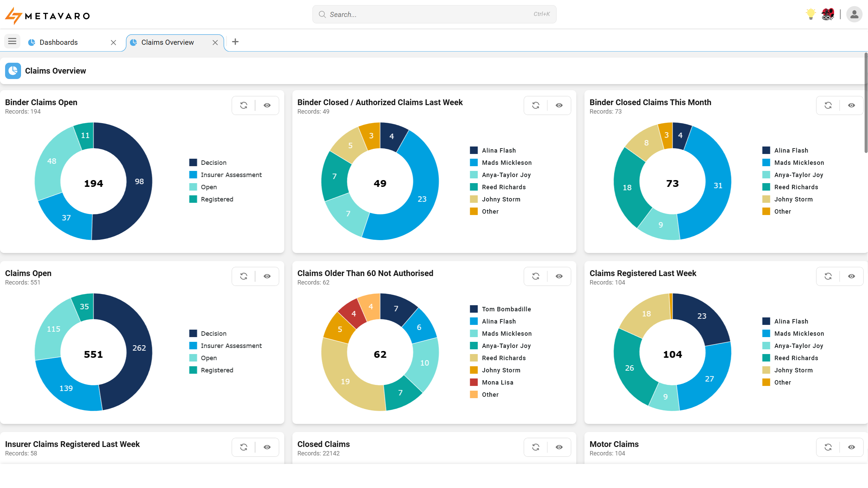Image resolution: width=868 pixels, height=488 pixels.
Task: Open the user profile avatar
Action: (854, 14)
